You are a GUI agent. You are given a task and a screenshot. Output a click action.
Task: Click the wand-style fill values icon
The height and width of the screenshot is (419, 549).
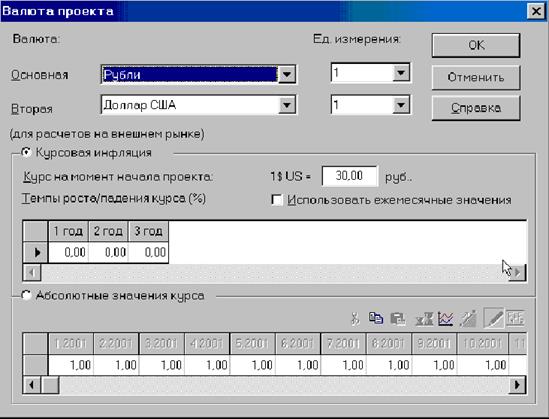click(x=468, y=319)
